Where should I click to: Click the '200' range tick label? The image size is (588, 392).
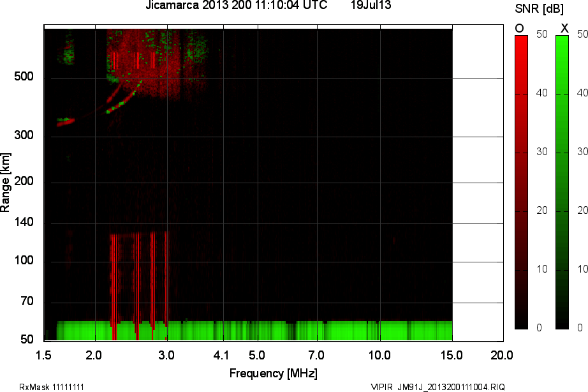pyautogui.click(x=24, y=181)
